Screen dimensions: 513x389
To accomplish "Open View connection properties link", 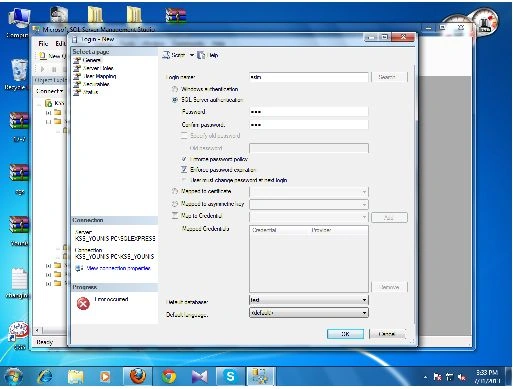I will pos(118,268).
